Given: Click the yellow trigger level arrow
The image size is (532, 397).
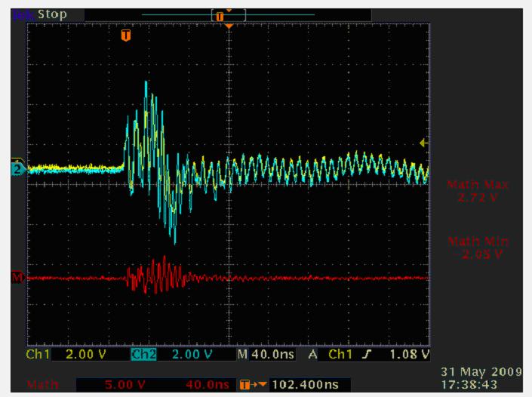Looking at the screenshot, I should [x=424, y=143].
